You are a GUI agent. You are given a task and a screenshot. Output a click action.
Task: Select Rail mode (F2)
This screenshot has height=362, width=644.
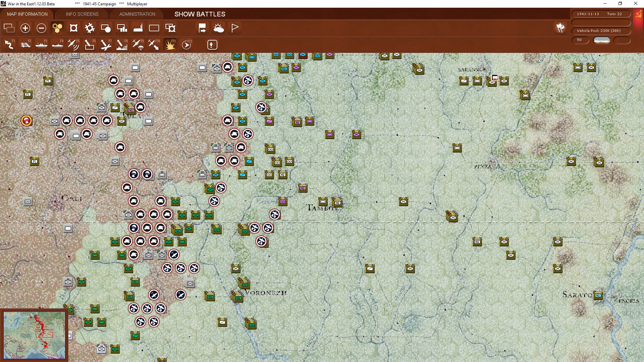tap(25, 45)
